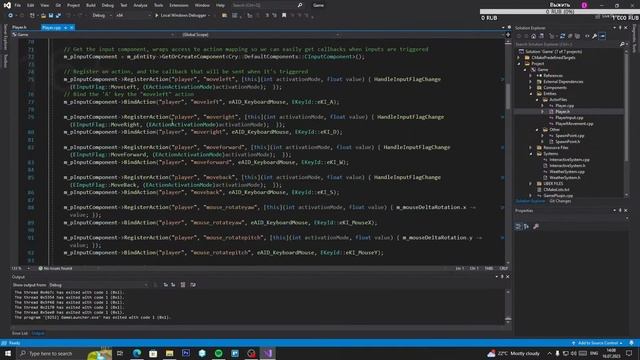Switch to the Player.cpp editor tab
This screenshot has height=360, width=640.
click(x=51, y=27)
